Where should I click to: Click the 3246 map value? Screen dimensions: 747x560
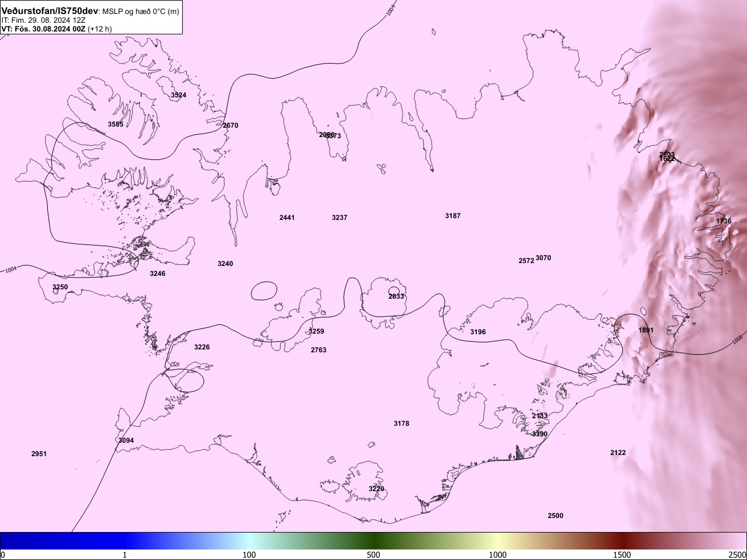tap(158, 274)
